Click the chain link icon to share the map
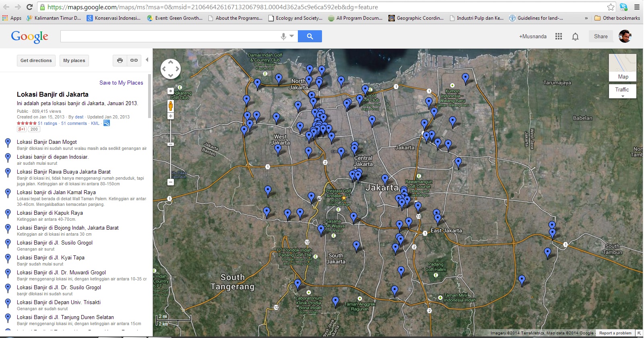 point(134,60)
